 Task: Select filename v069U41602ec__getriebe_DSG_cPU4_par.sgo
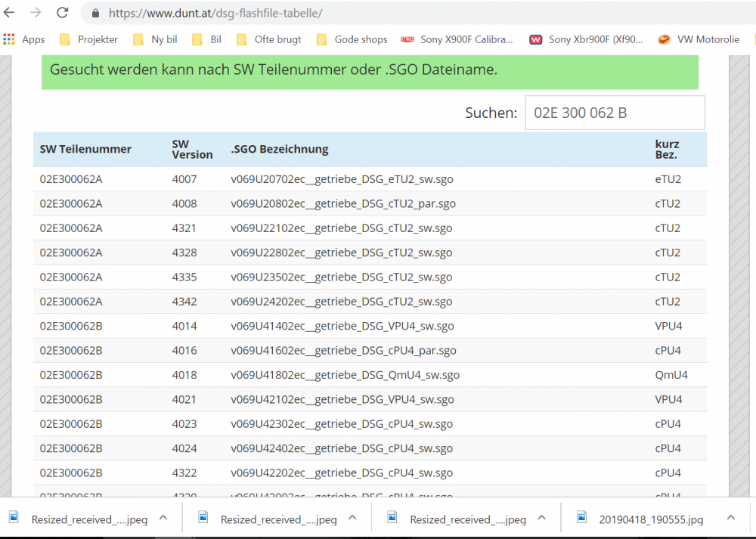[343, 351]
